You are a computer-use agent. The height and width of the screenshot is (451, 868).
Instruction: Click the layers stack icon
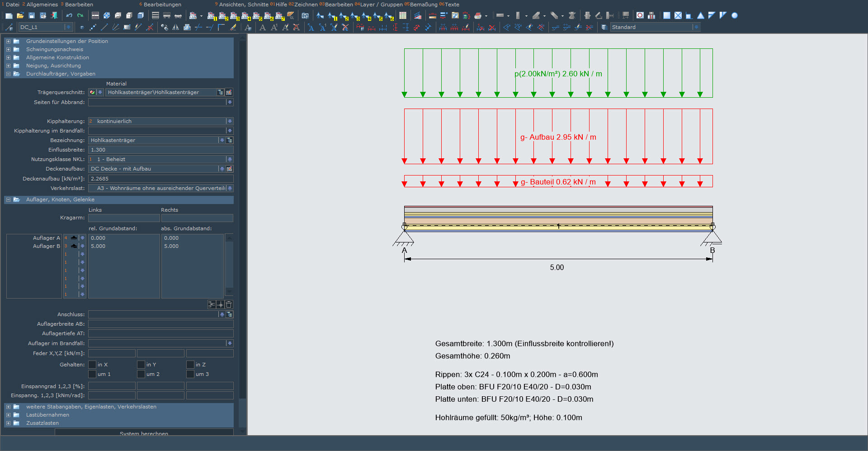coord(604,28)
